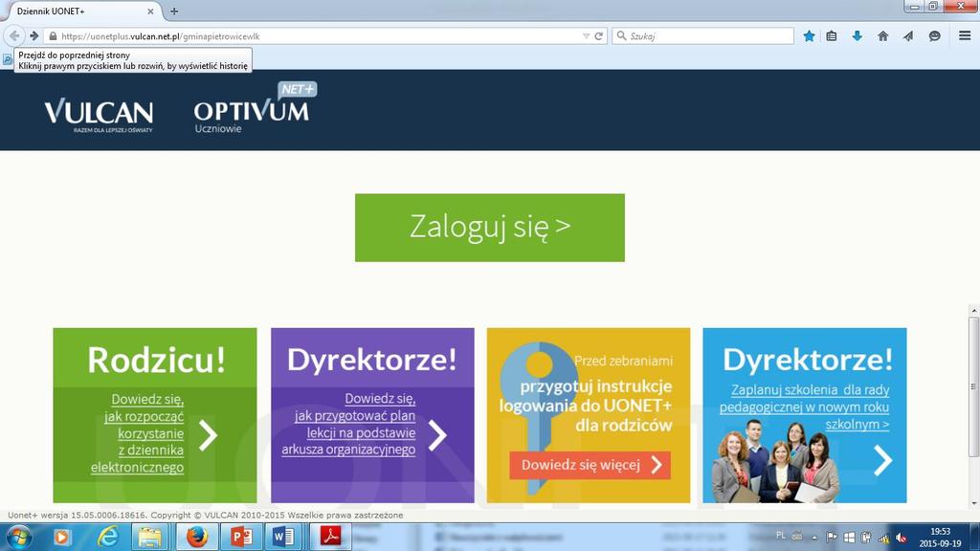Open the Firefox hamburger menu
The width and height of the screenshot is (980, 551).
click(965, 36)
